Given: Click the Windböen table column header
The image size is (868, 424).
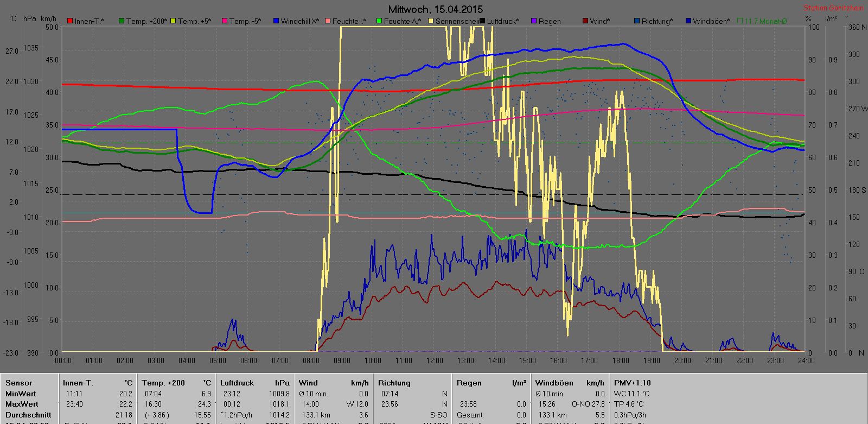Looking at the screenshot, I should (x=554, y=383).
